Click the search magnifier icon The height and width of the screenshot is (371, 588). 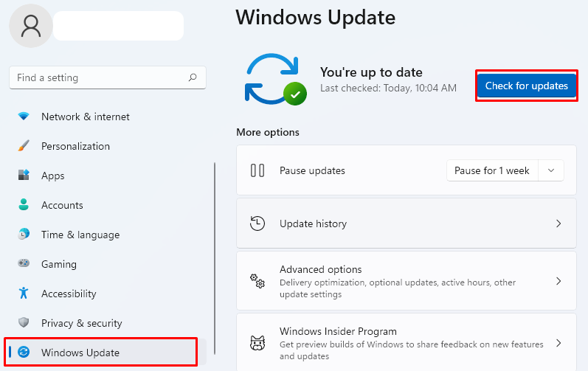pyautogui.click(x=193, y=77)
